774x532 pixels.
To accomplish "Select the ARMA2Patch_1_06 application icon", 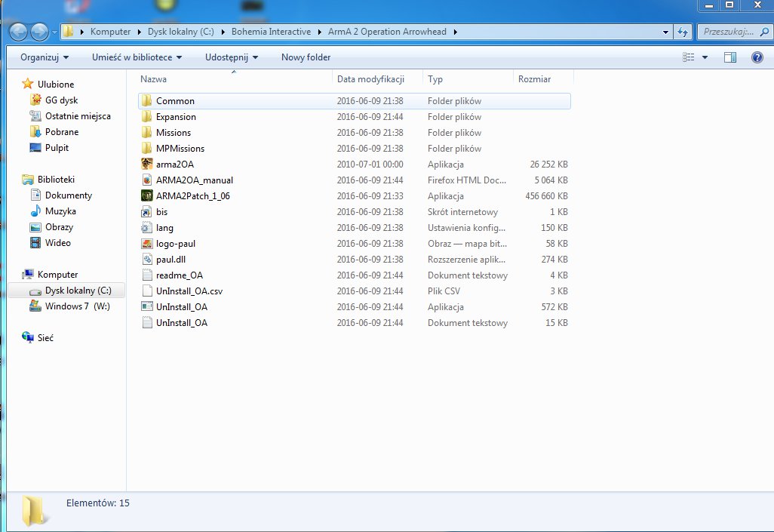I will coord(146,195).
